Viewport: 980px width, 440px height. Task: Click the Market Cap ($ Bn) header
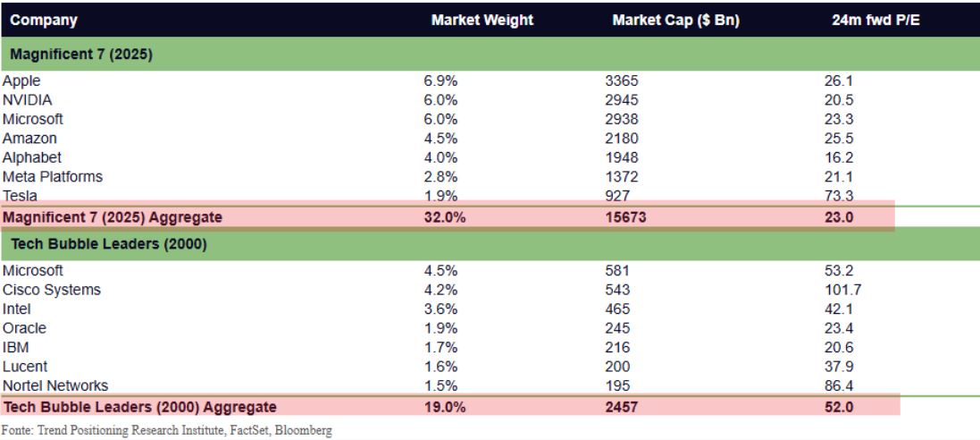(675, 20)
